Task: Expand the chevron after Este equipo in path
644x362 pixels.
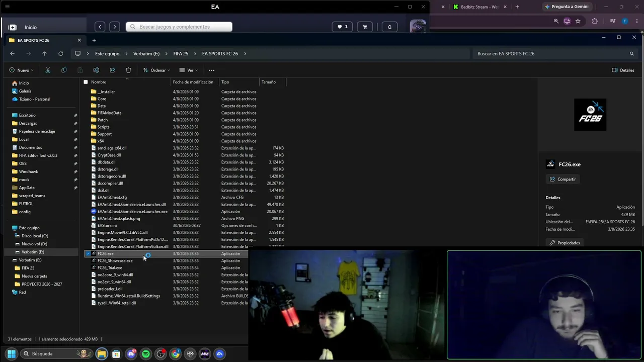Action: (126, 54)
